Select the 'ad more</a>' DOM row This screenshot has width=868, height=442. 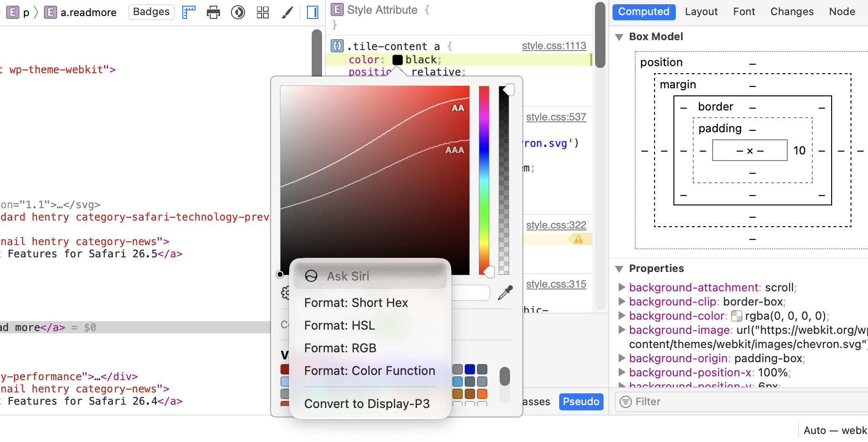click(136, 327)
